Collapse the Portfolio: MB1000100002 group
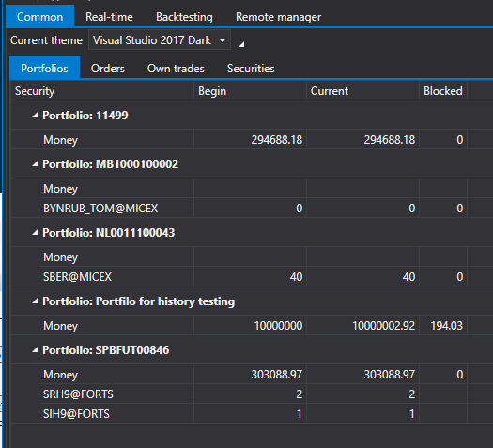Image resolution: width=493 pixels, height=448 pixels. pos(35,164)
